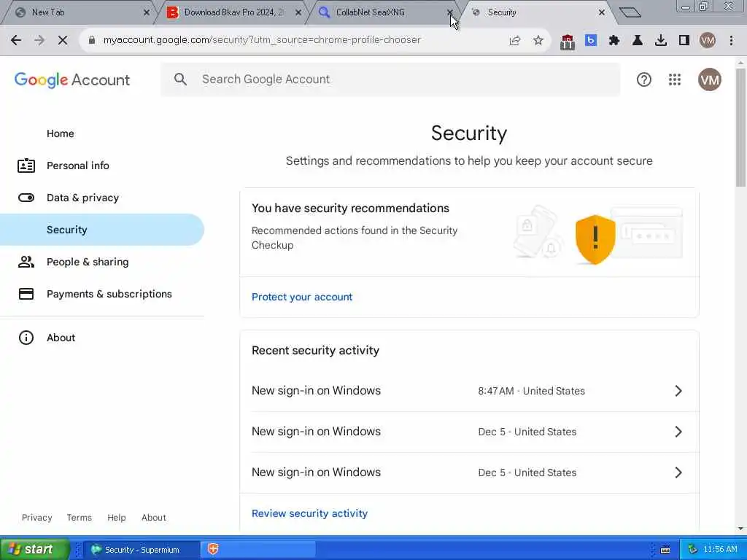Open the red building extension icon

(567, 42)
